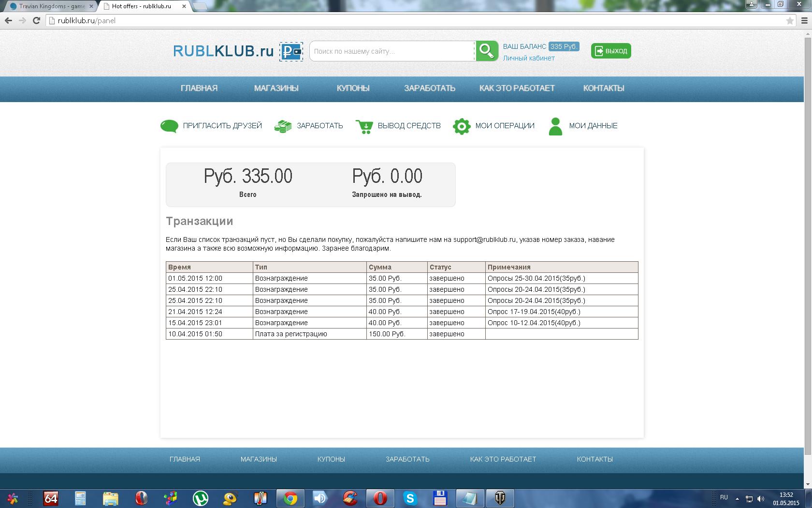This screenshot has width=812, height=508.
Task: Open World of Tanks taskbar icon
Action: [x=500, y=498]
